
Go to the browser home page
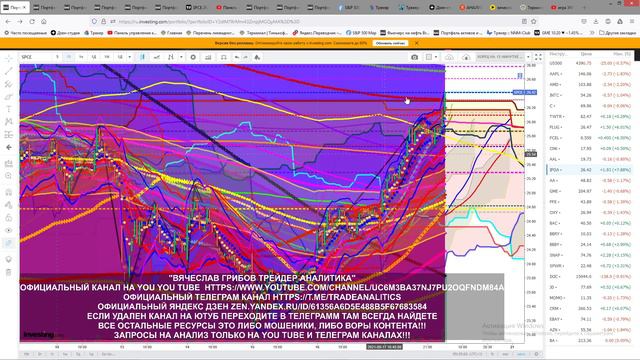tap(44, 21)
